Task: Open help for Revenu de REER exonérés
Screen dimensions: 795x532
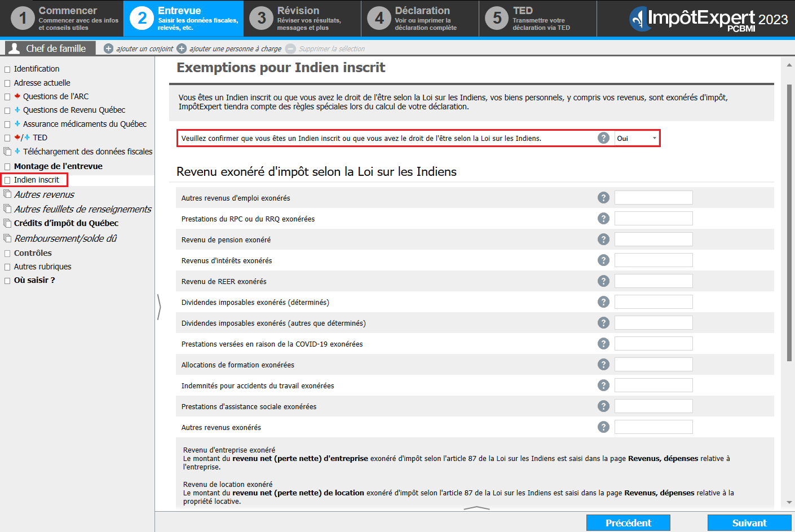Action: click(603, 281)
